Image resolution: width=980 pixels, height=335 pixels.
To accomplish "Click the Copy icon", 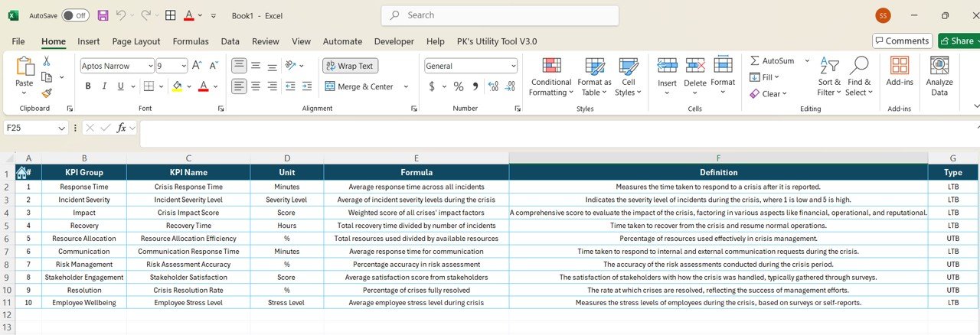I will tap(47, 77).
